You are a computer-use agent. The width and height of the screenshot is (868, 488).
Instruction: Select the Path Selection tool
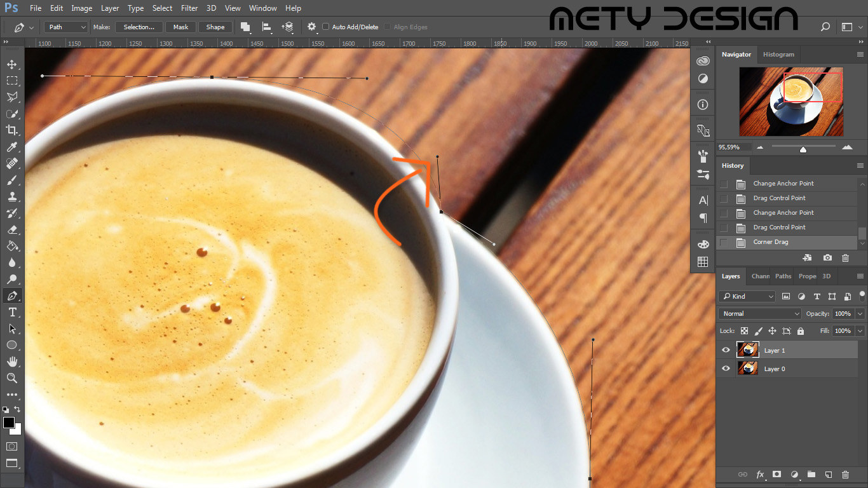point(11,329)
